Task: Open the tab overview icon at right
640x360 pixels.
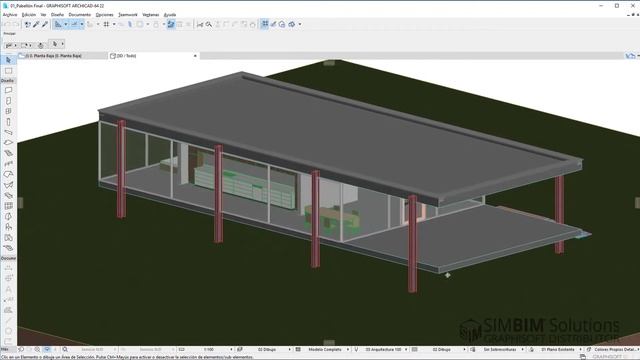Action: [631, 56]
